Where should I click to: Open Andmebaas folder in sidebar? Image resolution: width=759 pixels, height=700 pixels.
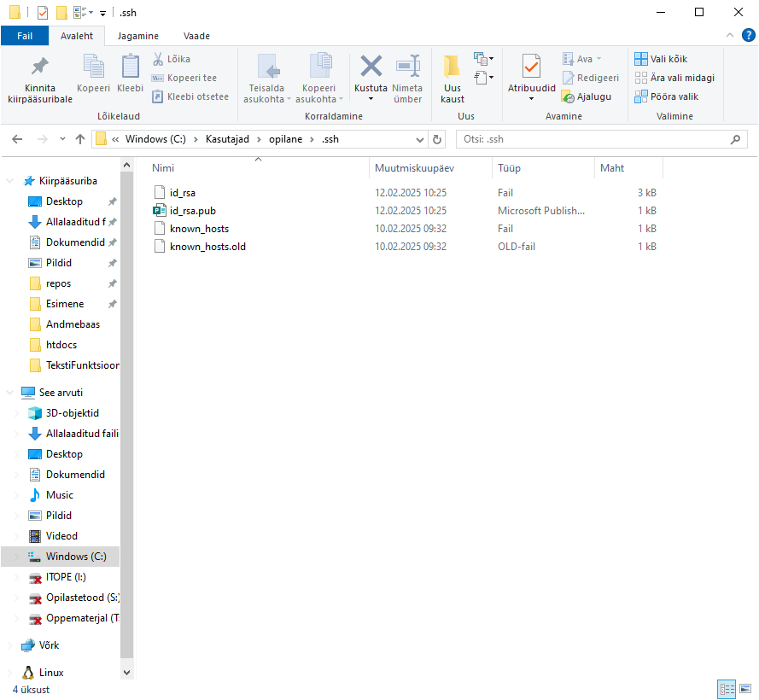tap(73, 324)
